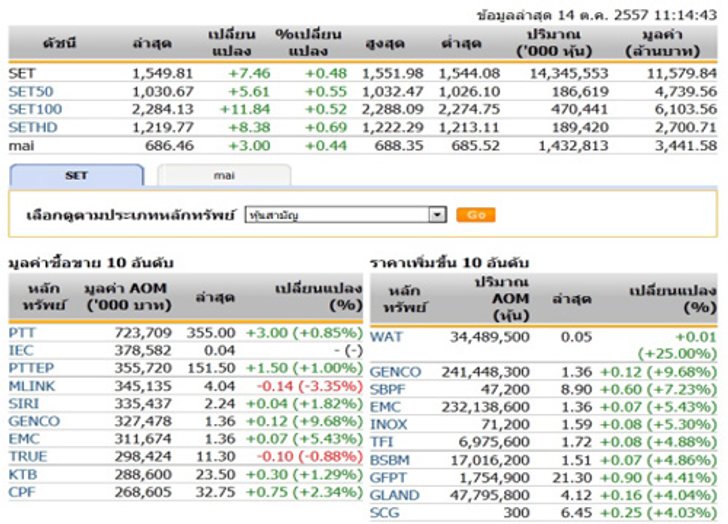Screen dimensions: 728x524
Task: Select GLAND last price 4.12
Action: click(x=576, y=495)
